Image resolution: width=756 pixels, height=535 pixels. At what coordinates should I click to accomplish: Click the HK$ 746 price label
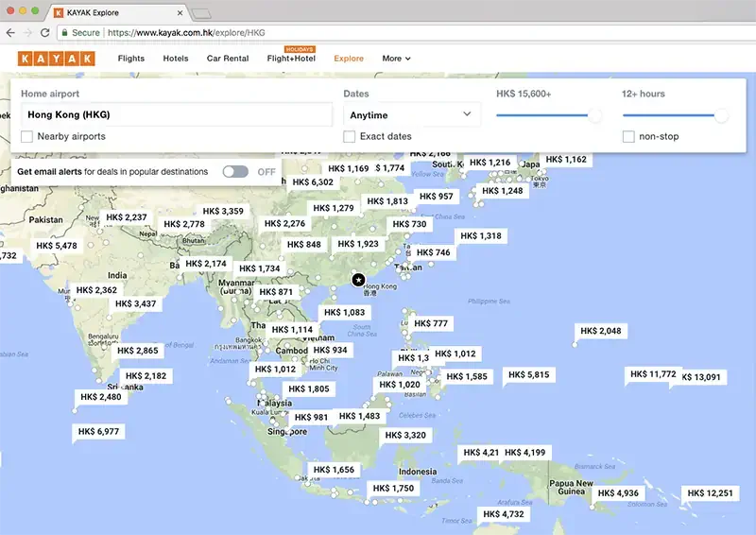tap(433, 252)
